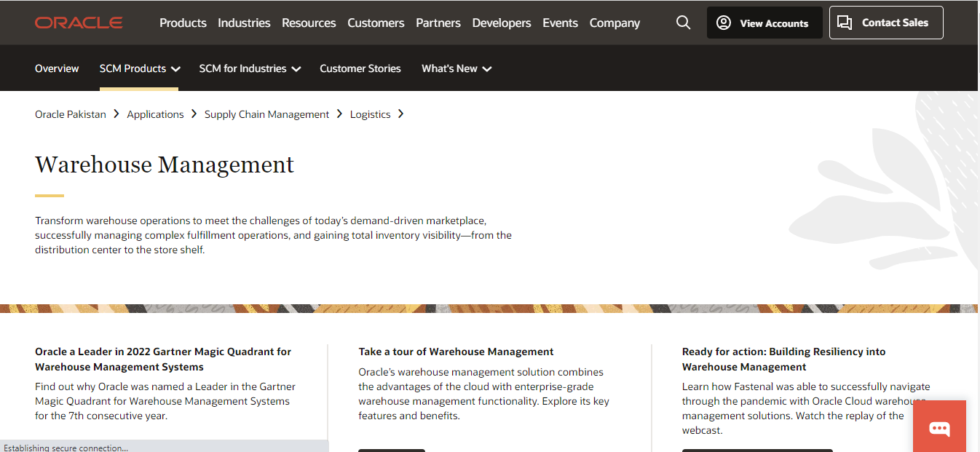Open the Industries menu

coord(244,23)
